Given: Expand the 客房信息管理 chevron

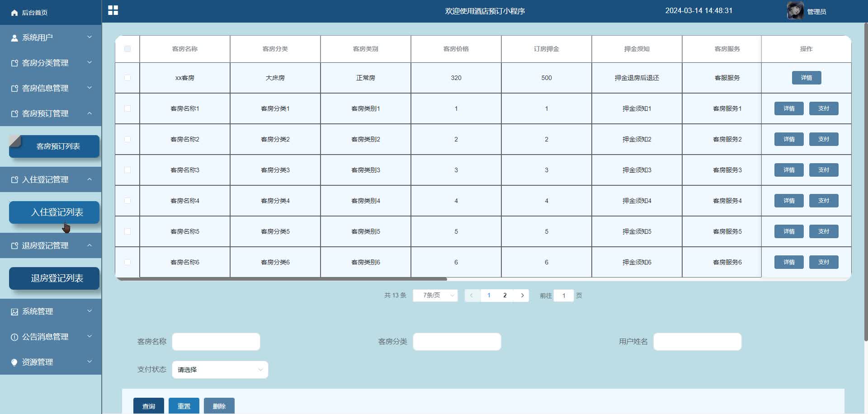Looking at the screenshot, I should 90,88.
